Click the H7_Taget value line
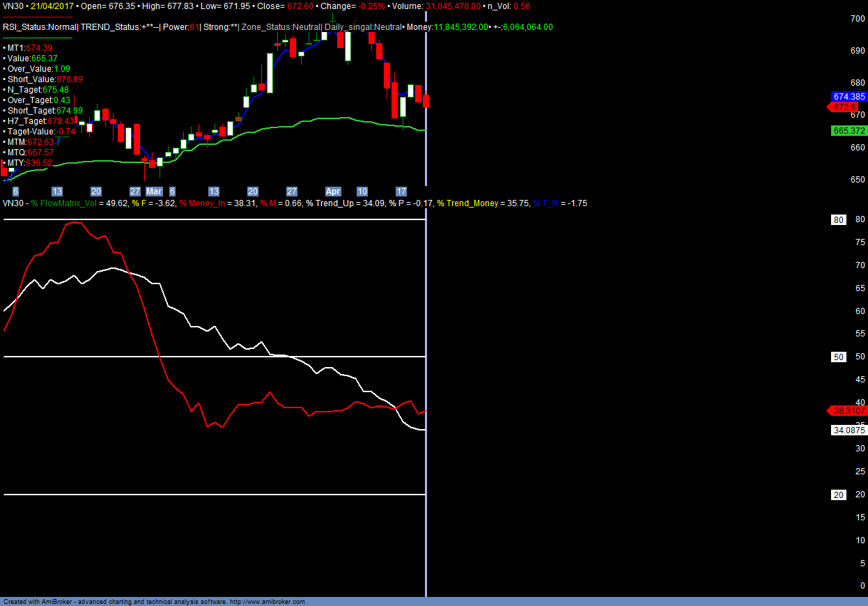This screenshot has width=868, height=606. click(40, 121)
